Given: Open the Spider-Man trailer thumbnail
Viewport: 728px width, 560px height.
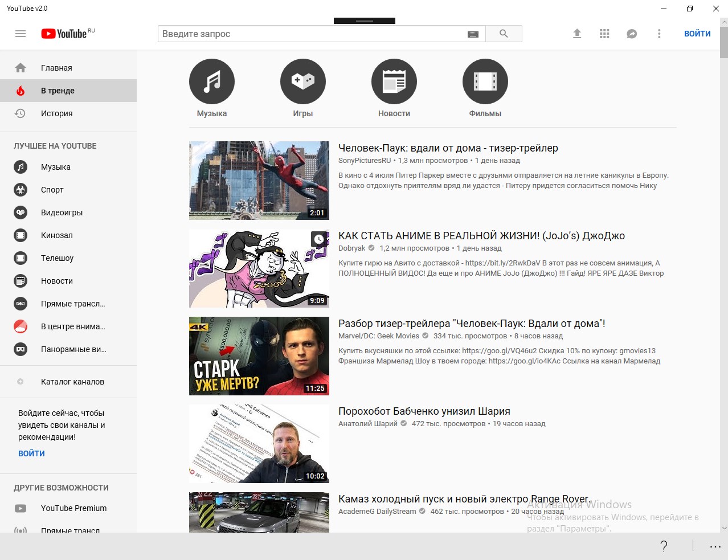Looking at the screenshot, I should (259, 181).
